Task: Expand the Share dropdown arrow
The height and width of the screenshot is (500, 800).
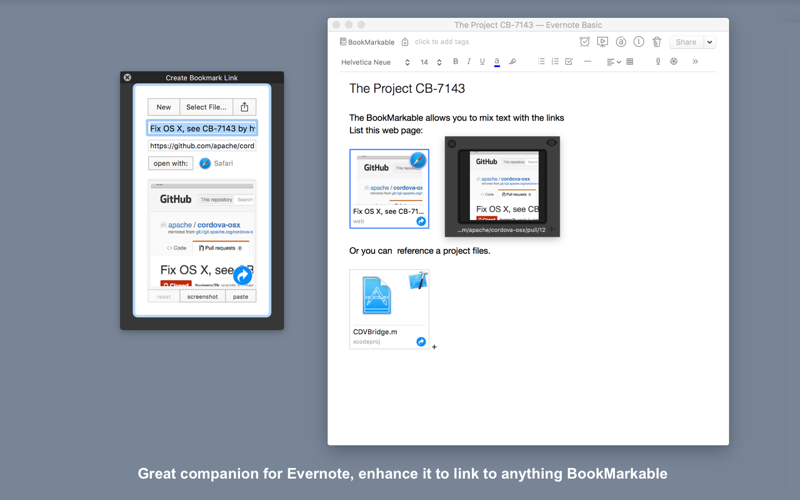Action: [x=710, y=42]
